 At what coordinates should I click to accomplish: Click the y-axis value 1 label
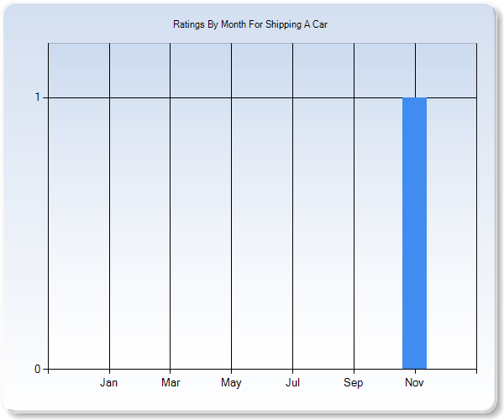point(38,97)
